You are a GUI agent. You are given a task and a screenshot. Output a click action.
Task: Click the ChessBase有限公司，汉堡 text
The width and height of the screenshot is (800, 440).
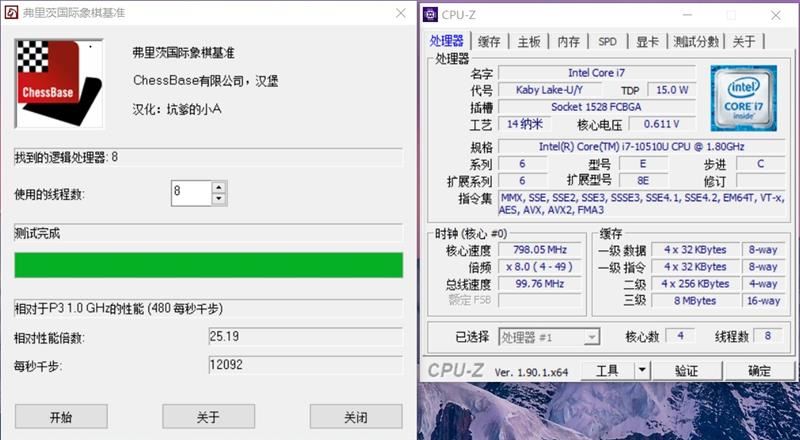click(x=206, y=81)
